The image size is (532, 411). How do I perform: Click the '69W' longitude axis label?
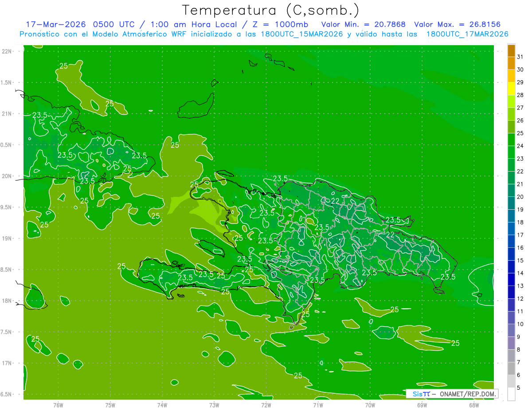(x=422, y=405)
